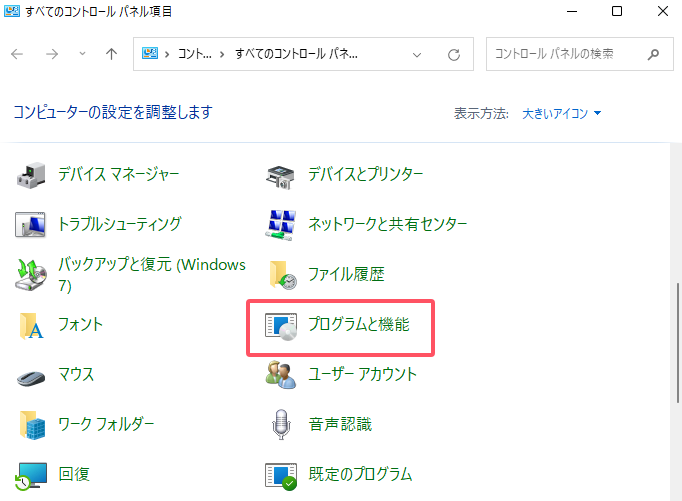This screenshot has height=501, width=682.
Task: Click the ワーク フォルダー link
Action: point(106,424)
